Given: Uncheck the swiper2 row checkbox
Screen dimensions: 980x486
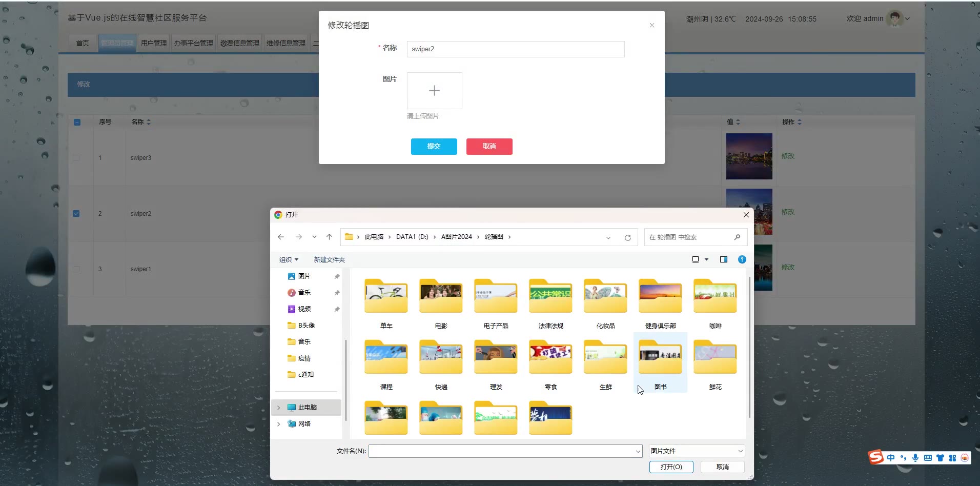Looking at the screenshot, I should click(76, 213).
